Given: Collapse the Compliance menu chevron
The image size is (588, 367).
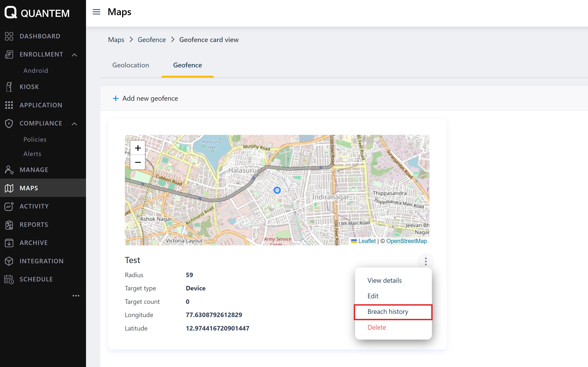Looking at the screenshot, I should [x=74, y=124].
